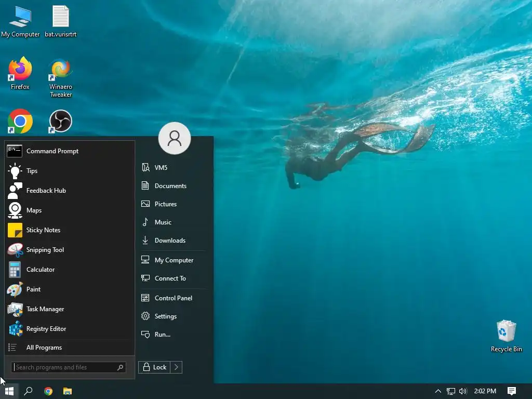Open Sticky Notes
Image resolution: width=532 pixels, height=399 pixels.
click(x=70, y=230)
